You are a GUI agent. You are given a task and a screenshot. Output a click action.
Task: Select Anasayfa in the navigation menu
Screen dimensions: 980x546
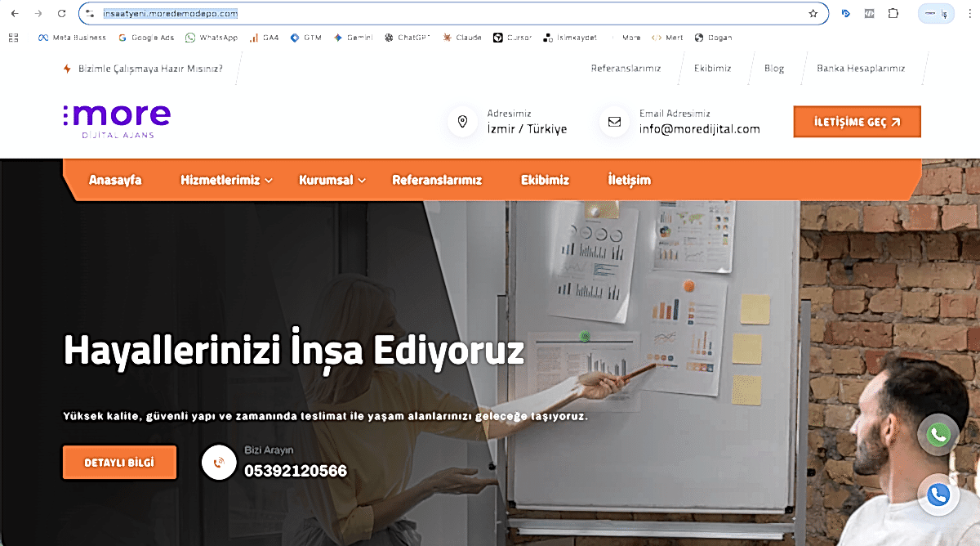point(115,180)
